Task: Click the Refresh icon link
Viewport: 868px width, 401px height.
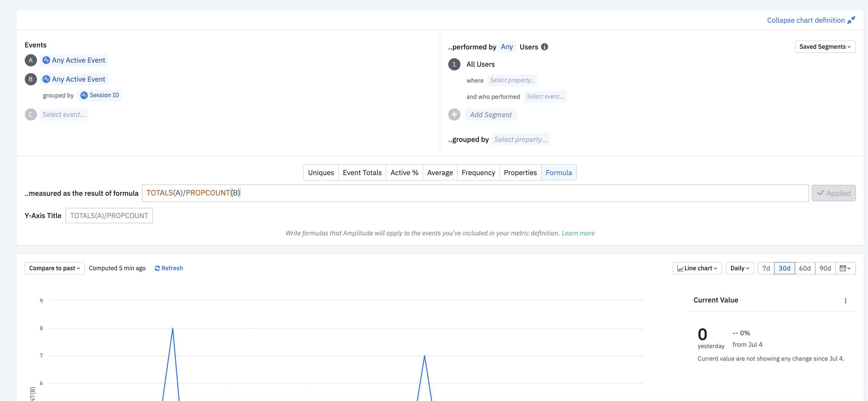Action: coord(169,268)
